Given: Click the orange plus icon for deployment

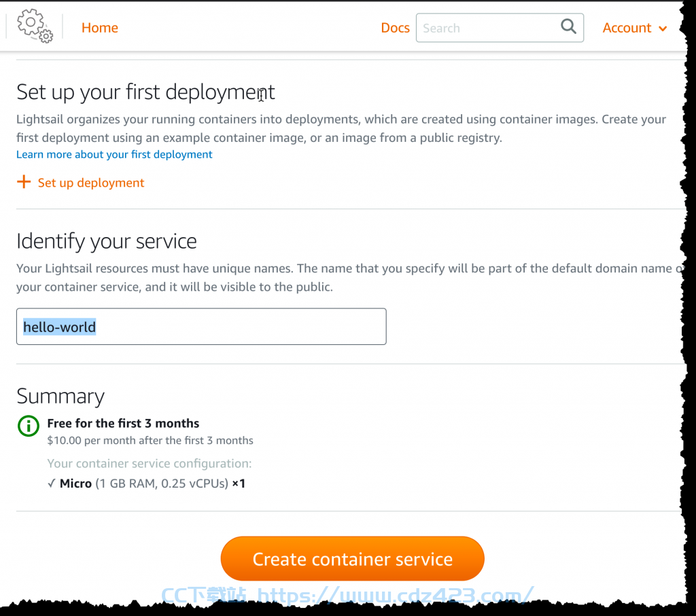Looking at the screenshot, I should point(24,182).
